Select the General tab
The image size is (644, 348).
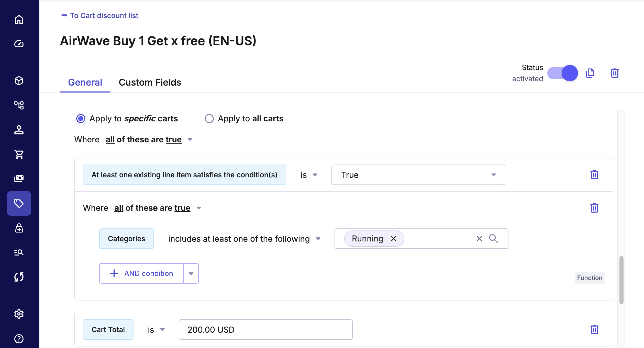tap(85, 82)
